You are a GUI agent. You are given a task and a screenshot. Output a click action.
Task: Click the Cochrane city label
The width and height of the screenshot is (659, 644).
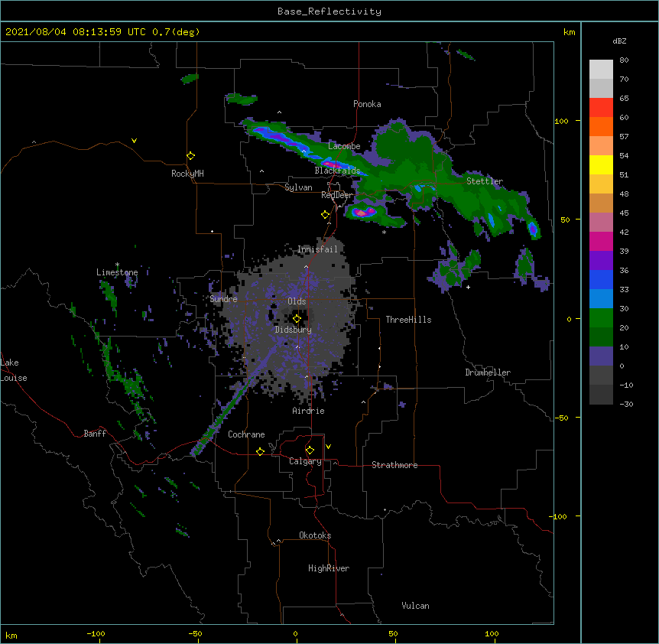point(246,434)
